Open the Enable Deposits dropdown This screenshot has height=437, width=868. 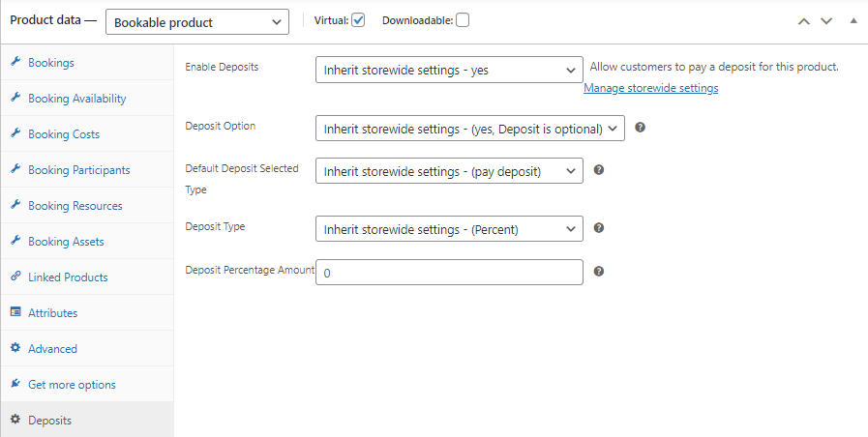[449, 71]
